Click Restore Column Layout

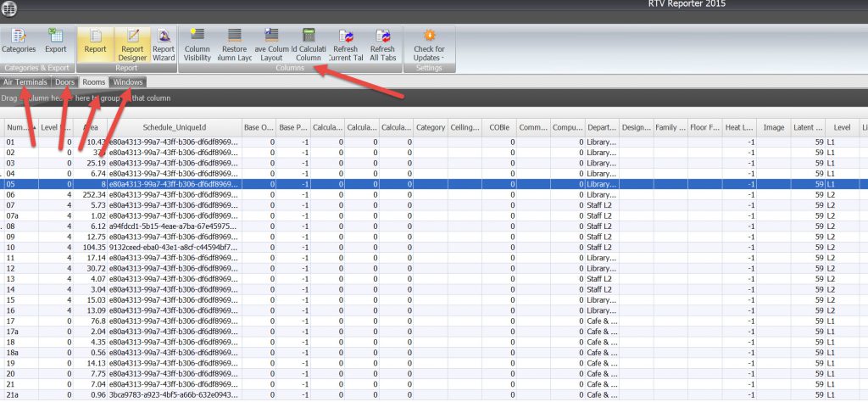(234, 44)
